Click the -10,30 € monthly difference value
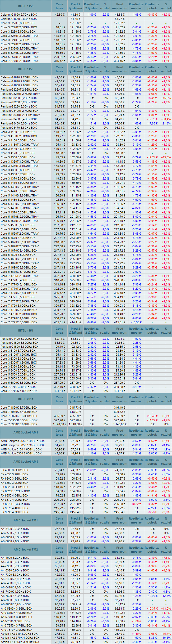Viewport: 172px width, 644px height. pyautogui.click(x=136, y=323)
